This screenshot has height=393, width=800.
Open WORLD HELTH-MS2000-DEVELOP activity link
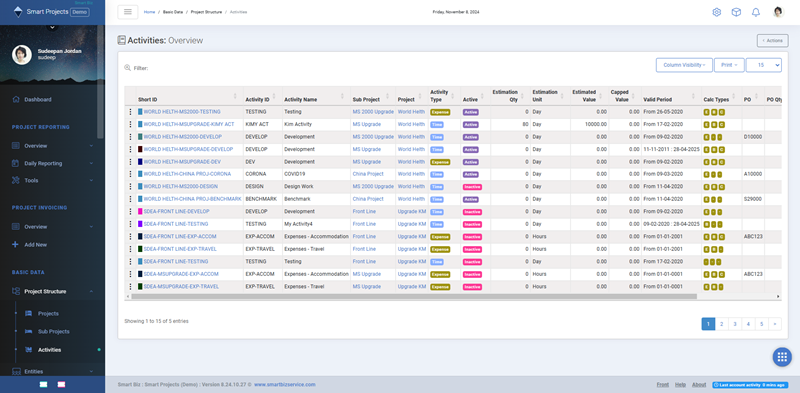pyautogui.click(x=183, y=137)
